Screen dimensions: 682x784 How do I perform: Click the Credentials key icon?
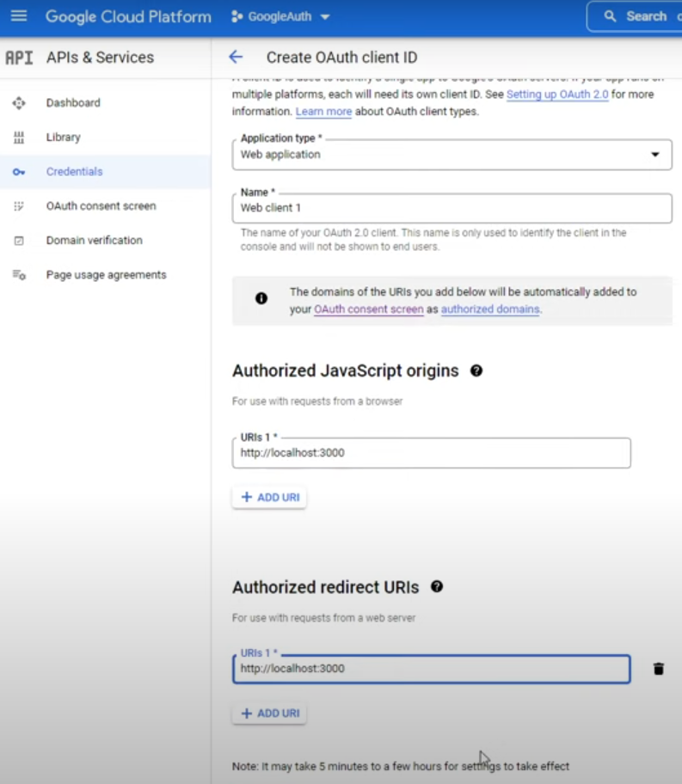19,172
